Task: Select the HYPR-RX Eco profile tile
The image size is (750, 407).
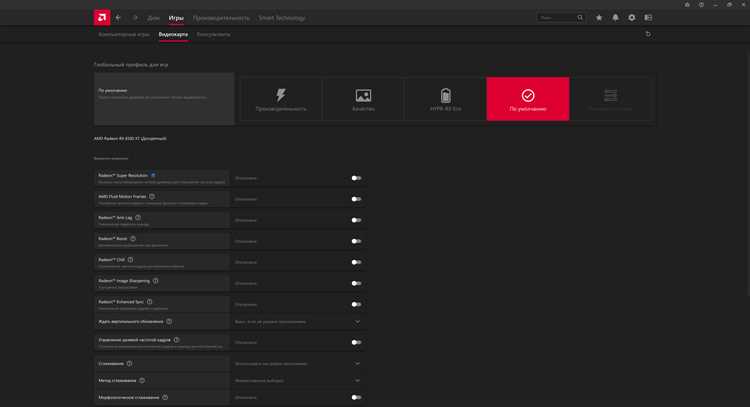Action: click(445, 99)
